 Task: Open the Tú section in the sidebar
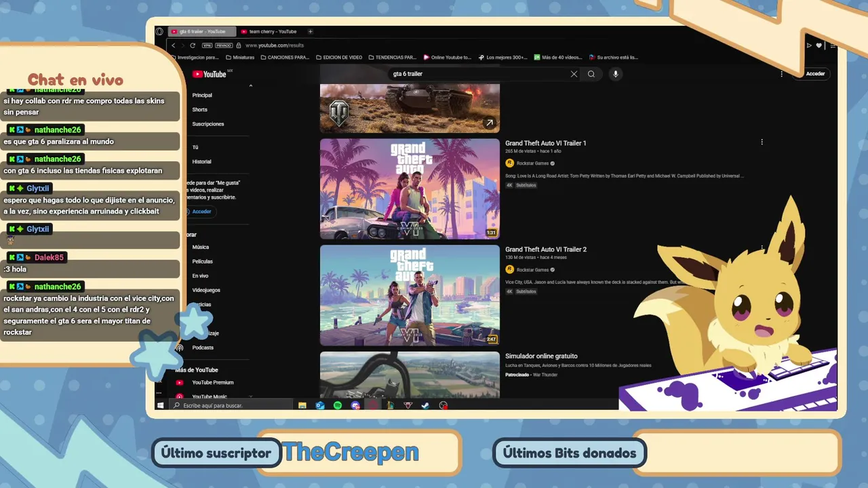(195, 148)
